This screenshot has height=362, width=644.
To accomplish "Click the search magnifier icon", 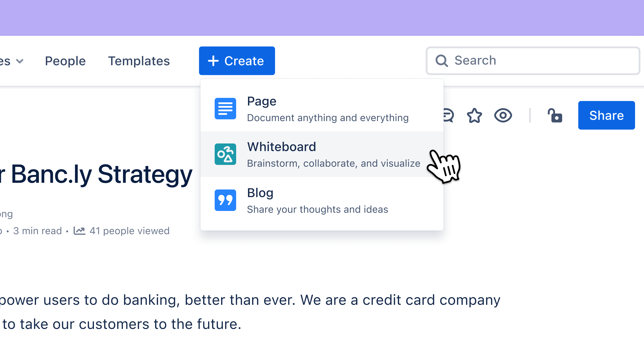I will pos(441,60).
